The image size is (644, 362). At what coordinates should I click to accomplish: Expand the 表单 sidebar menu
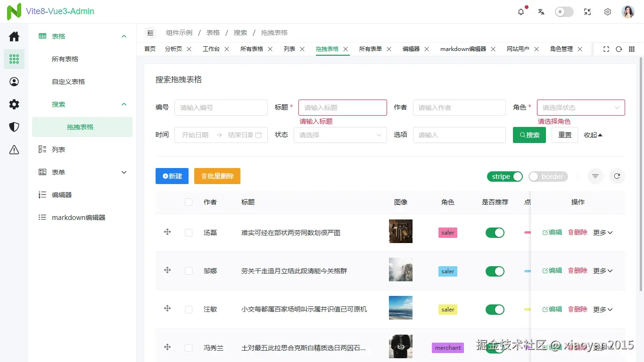point(83,172)
